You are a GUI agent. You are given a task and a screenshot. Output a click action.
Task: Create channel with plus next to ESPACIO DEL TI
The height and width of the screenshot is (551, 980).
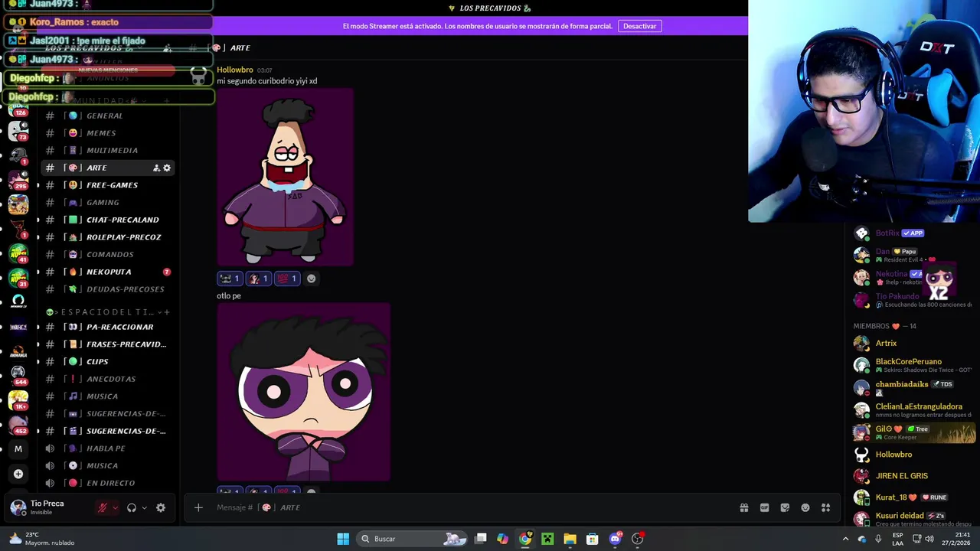(167, 312)
